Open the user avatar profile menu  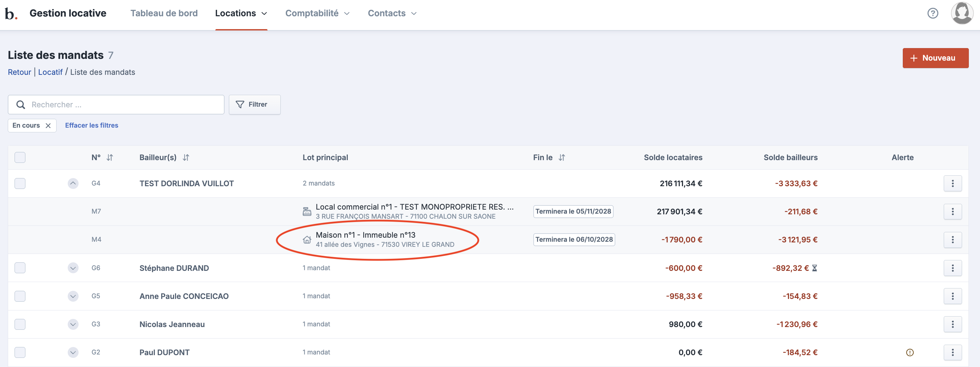(x=961, y=13)
